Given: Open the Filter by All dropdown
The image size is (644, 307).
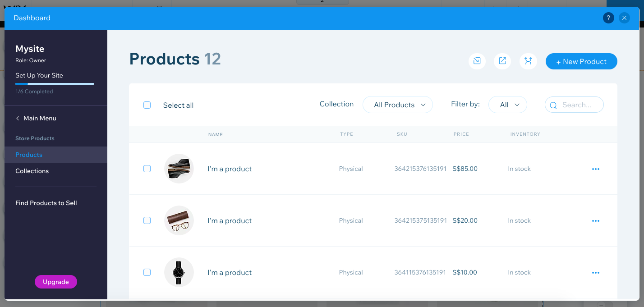Looking at the screenshot, I should pyautogui.click(x=508, y=105).
